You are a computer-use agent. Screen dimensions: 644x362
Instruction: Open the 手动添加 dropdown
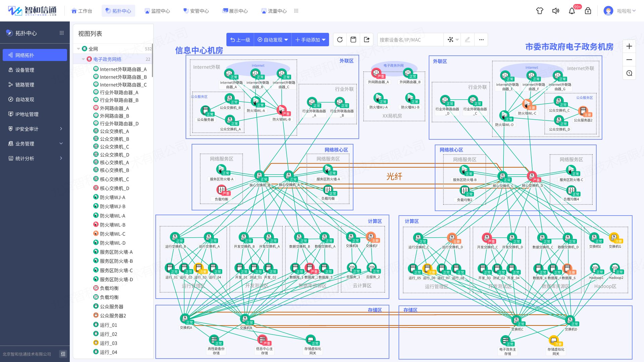(310, 40)
